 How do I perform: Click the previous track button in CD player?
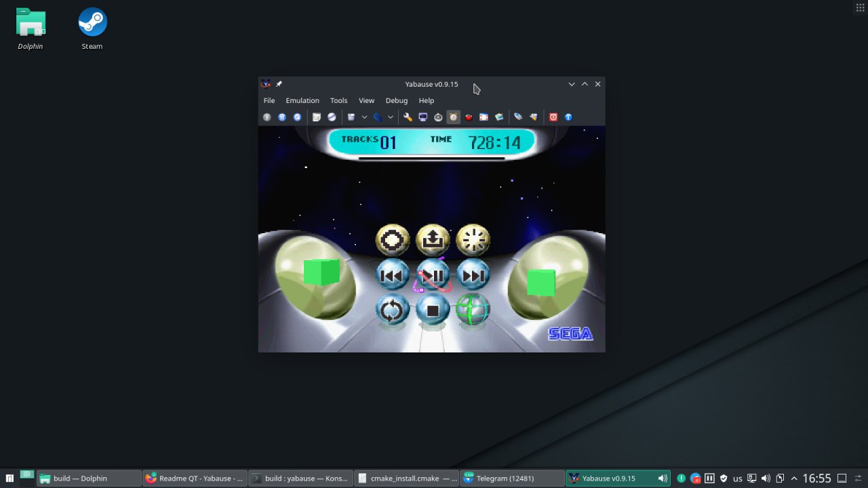(393, 275)
